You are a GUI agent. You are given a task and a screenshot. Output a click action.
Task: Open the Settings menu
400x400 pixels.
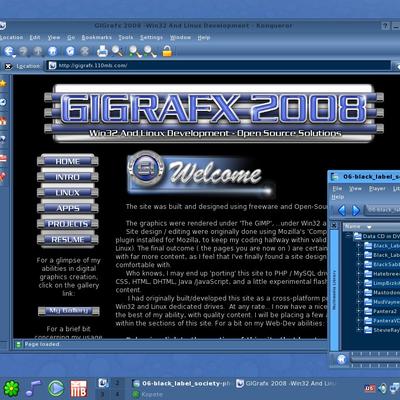151,37
